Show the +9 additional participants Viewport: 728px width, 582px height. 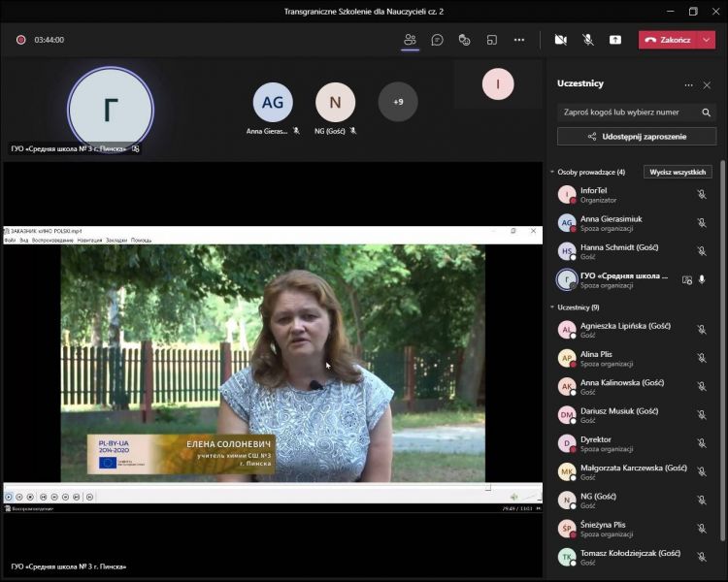click(398, 102)
